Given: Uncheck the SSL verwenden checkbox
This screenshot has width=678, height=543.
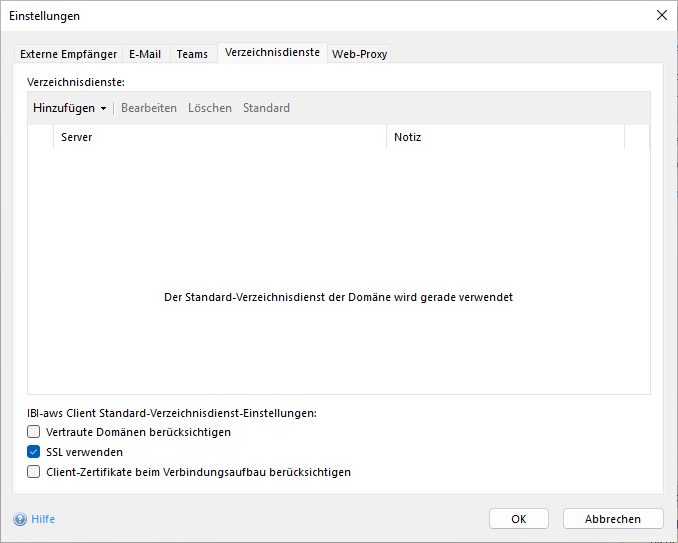Looking at the screenshot, I should pyautogui.click(x=34, y=452).
